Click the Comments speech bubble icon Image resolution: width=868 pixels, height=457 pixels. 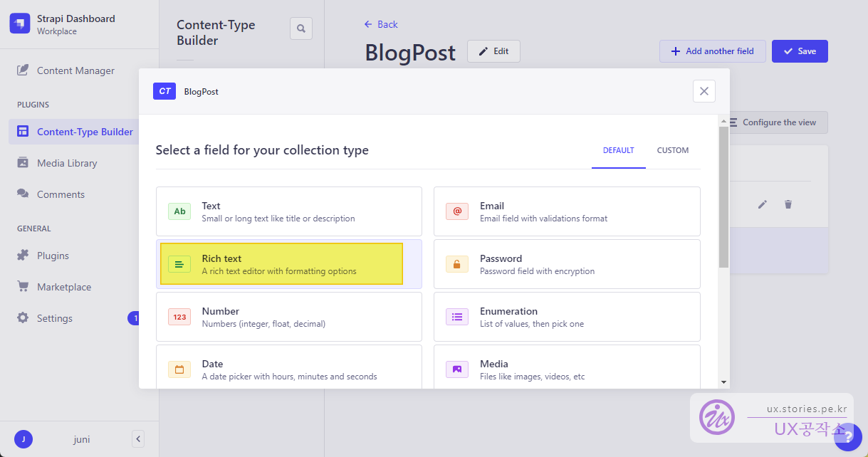click(x=23, y=194)
